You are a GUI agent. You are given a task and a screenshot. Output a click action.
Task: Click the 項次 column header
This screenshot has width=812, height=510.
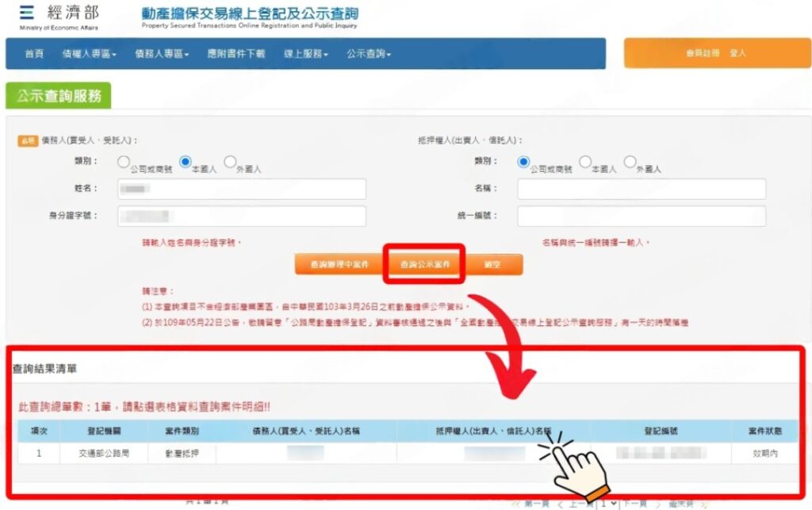[x=39, y=431]
